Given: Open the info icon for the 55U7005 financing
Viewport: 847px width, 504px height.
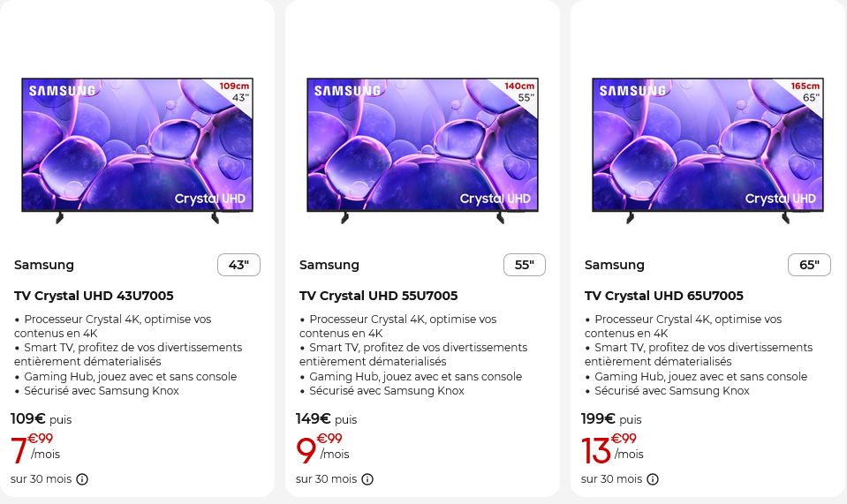Looking at the screenshot, I should [367, 479].
